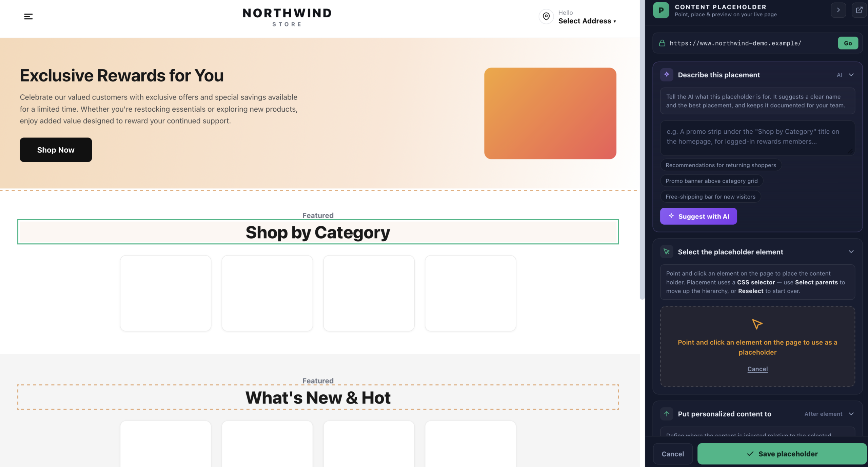
Task: Click the CSS selector instruction paragraph
Action: 755,282
